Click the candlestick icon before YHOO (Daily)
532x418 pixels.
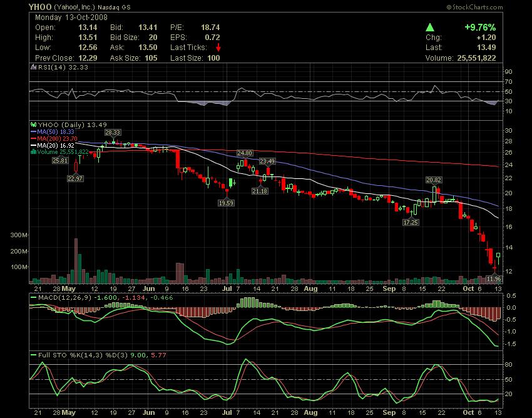click(x=33, y=125)
